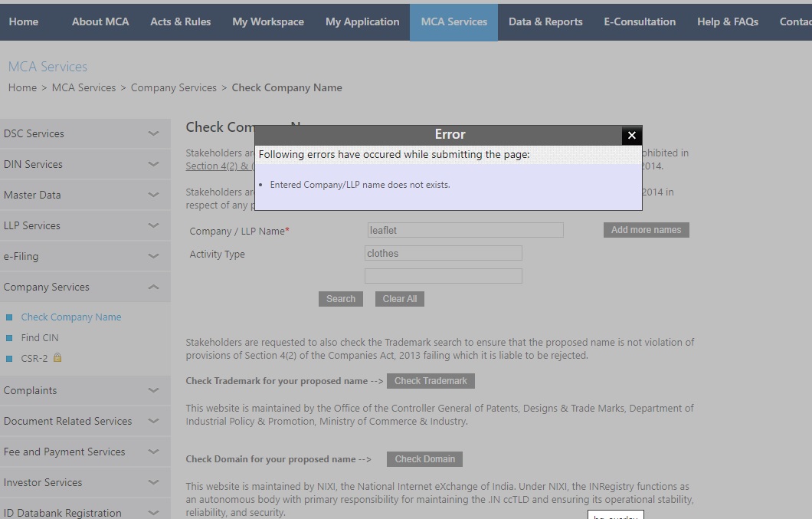The width and height of the screenshot is (812, 519).
Task: Open the Acts & Rules menu
Action: [x=180, y=21]
